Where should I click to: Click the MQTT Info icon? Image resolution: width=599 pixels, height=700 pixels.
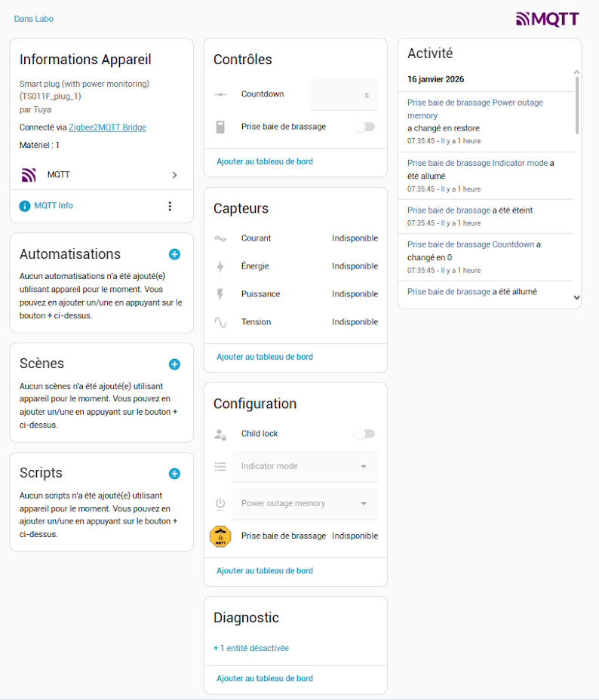[x=25, y=206]
